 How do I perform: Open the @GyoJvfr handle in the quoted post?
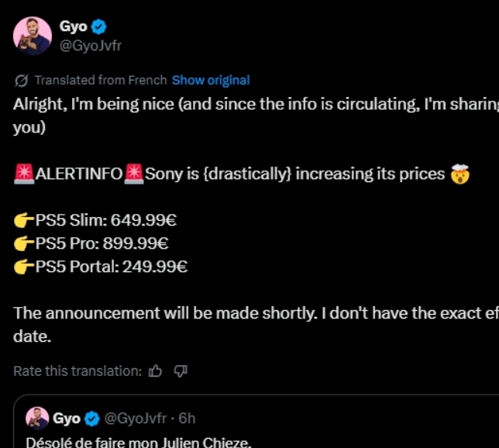[x=135, y=419]
